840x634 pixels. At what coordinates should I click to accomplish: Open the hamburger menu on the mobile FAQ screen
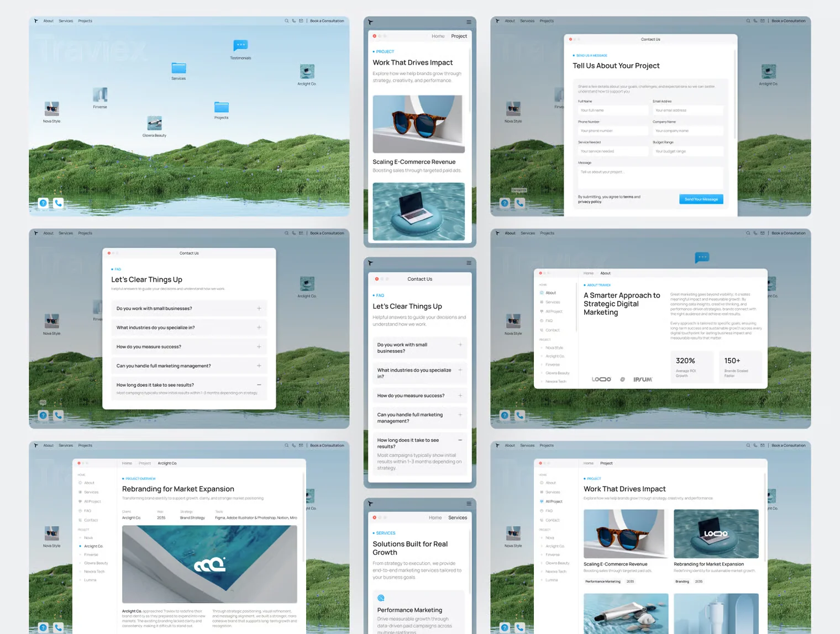click(469, 263)
